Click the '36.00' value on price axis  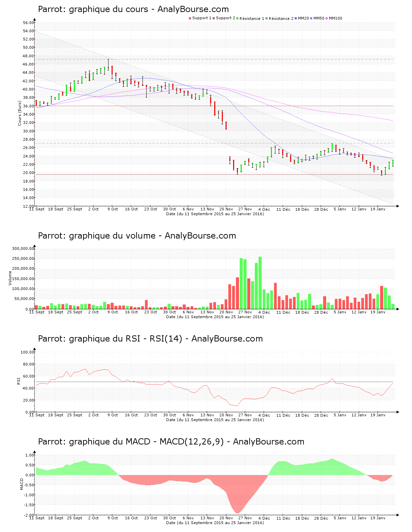[28, 106]
